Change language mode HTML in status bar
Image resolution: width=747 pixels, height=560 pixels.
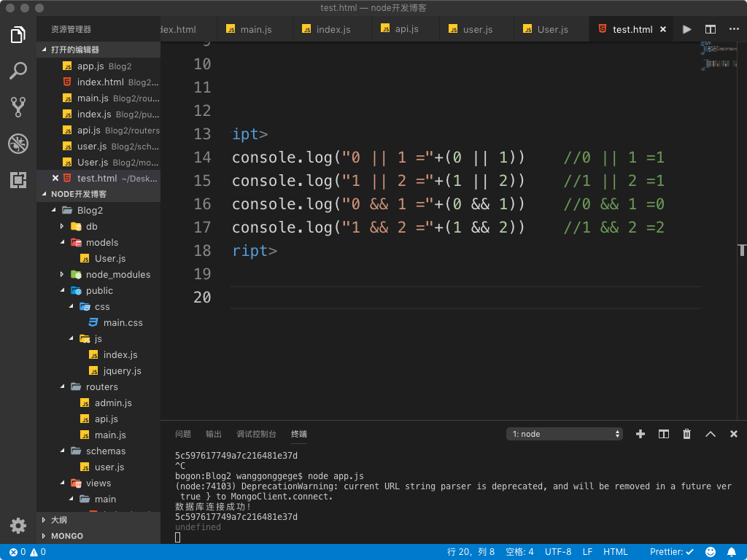click(616, 552)
